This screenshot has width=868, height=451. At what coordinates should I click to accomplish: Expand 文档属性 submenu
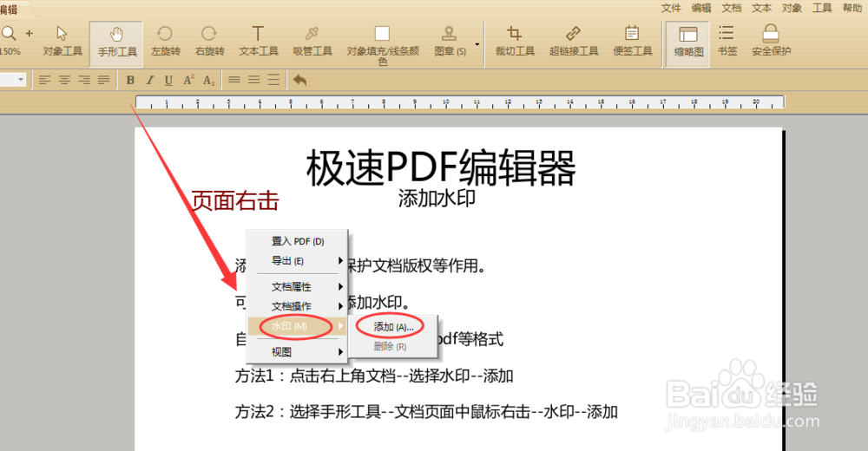point(297,287)
